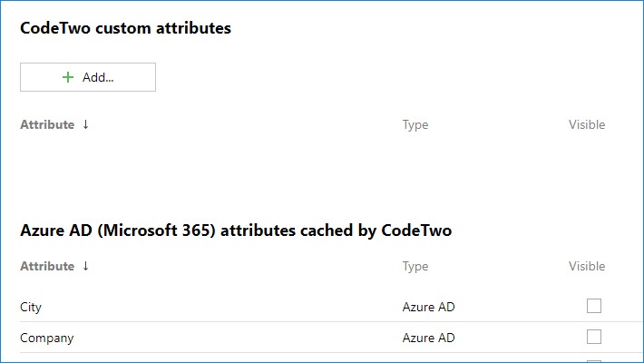Viewport: 644px width, 363px height.
Task: Click sort arrow in CodeTwo custom attributes
Action: click(86, 124)
